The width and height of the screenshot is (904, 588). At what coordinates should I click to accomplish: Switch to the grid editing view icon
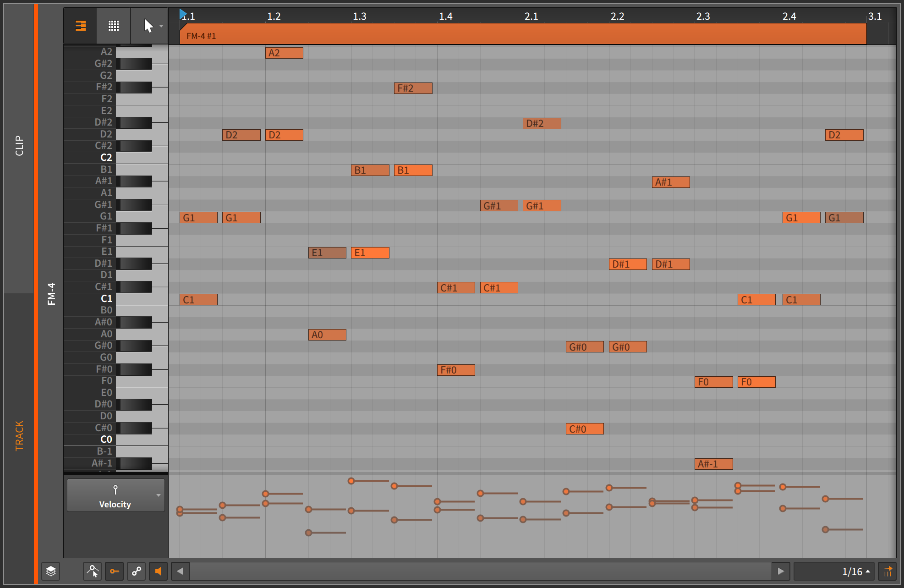coord(113,26)
